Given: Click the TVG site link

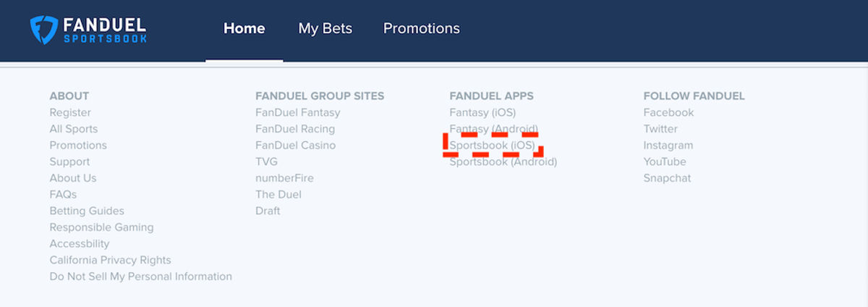Looking at the screenshot, I should 267,162.
